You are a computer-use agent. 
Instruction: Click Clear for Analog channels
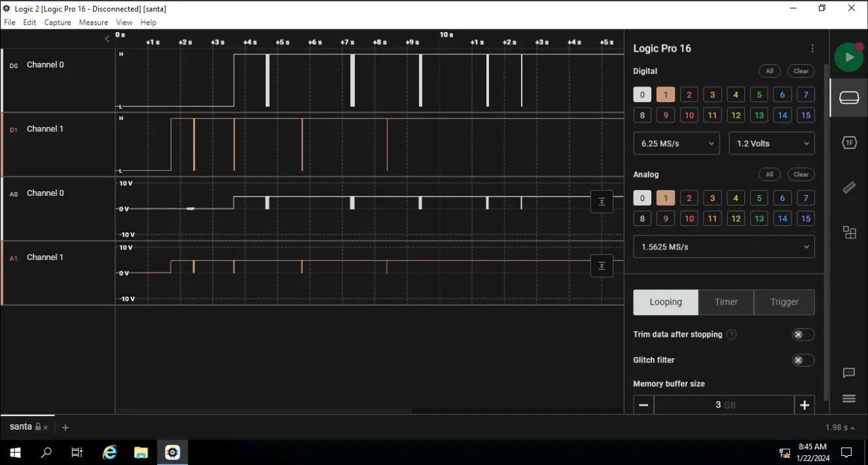pos(801,174)
